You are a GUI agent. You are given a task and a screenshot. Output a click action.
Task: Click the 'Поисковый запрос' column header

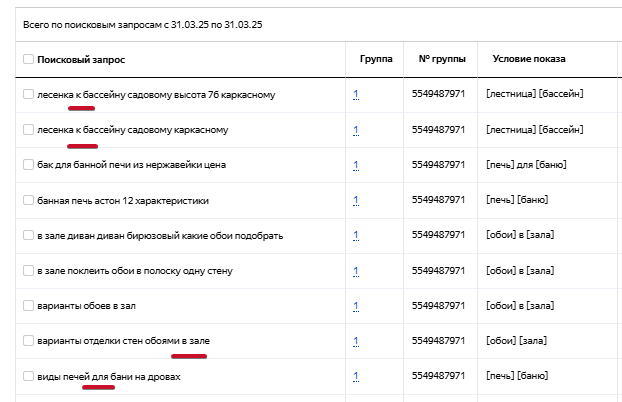81,60
